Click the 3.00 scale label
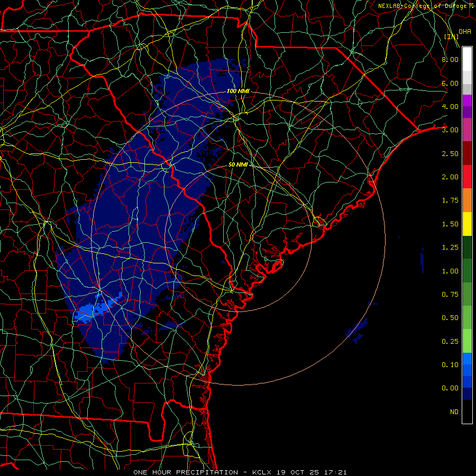476x476 pixels. 450,130
